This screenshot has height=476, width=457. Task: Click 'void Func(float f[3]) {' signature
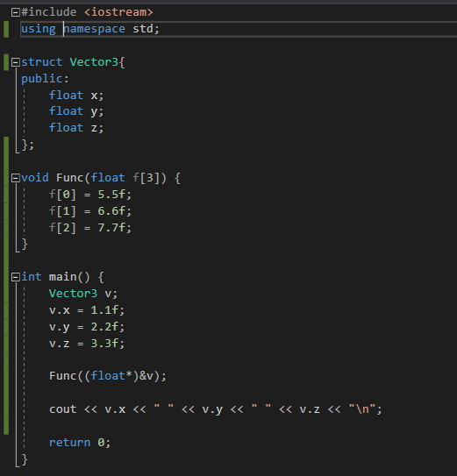(x=101, y=178)
